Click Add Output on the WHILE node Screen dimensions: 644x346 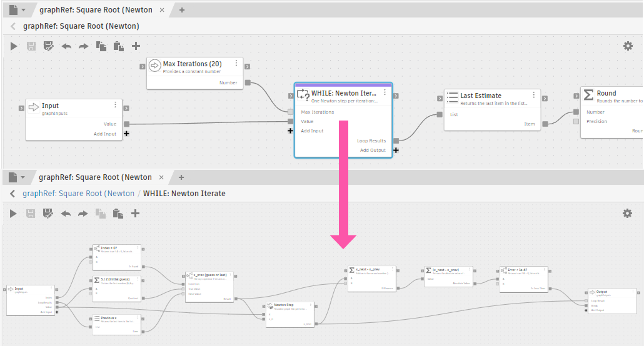tap(373, 151)
